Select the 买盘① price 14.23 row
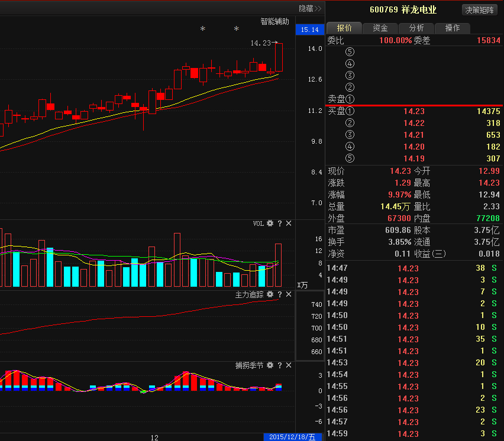The image size is (504, 441). click(x=414, y=111)
